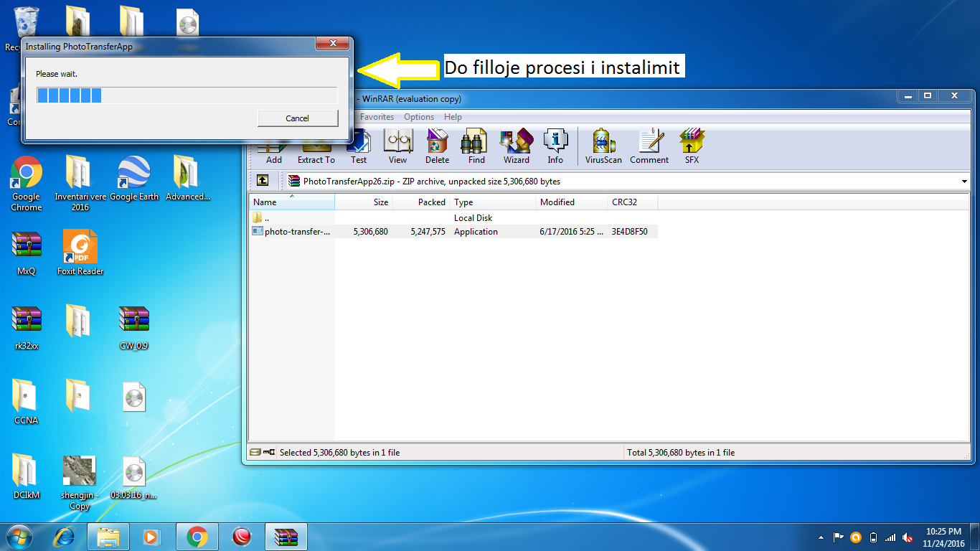Launch Internet Explorer from the taskbar
The image size is (980, 551).
click(65, 537)
